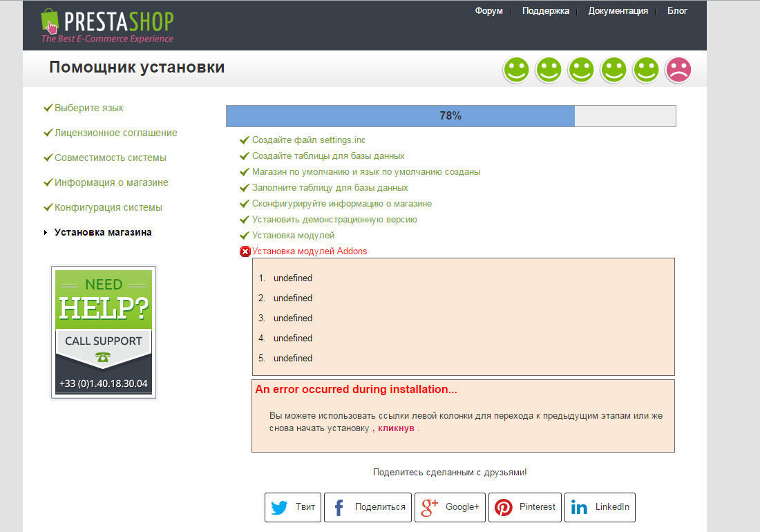Click the Twitter bird icon
The width and height of the screenshot is (760, 532).
point(279,507)
